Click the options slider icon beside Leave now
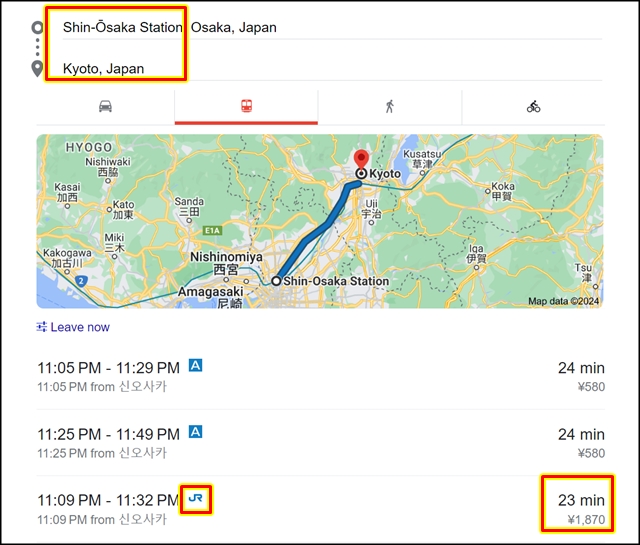Image resolution: width=640 pixels, height=545 pixels. coord(42,327)
